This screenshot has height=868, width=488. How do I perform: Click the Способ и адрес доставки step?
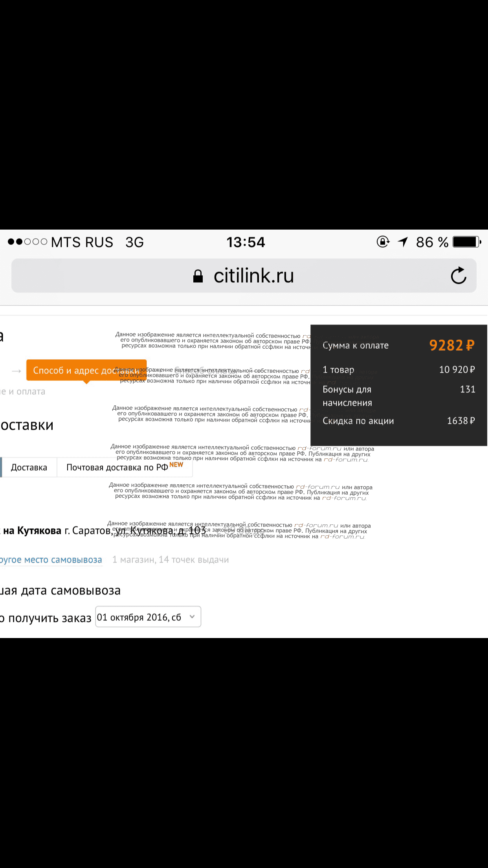pos(86,370)
